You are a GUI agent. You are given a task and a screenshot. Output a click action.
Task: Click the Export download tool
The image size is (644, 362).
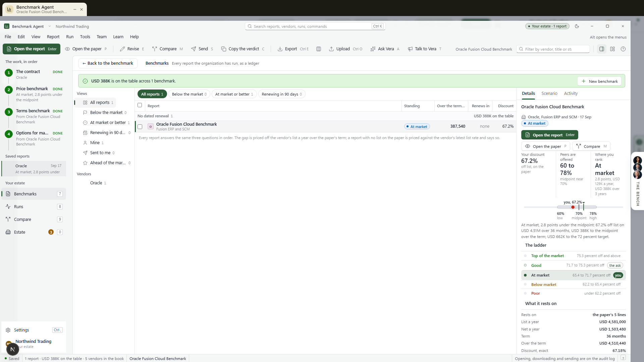coord(293,49)
